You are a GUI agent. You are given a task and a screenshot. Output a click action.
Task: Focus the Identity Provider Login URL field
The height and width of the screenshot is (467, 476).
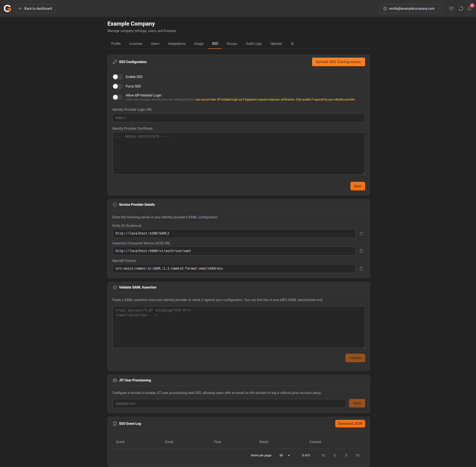(x=238, y=118)
